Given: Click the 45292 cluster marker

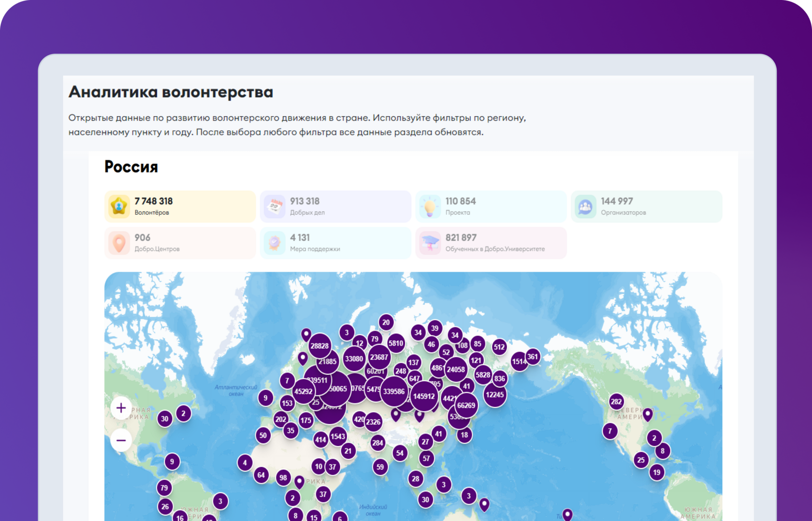Looking at the screenshot, I should (x=304, y=391).
